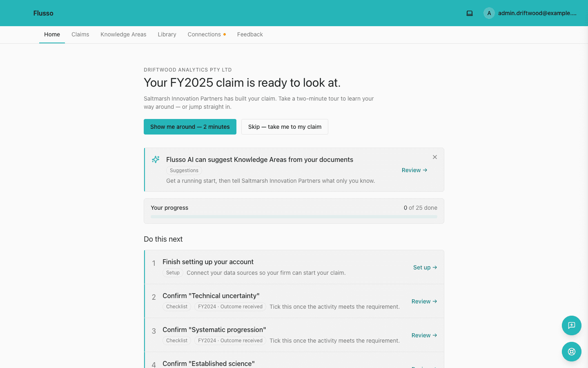
Task: Open the "Finish setting up your account" title
Action: tap(208, 262)
